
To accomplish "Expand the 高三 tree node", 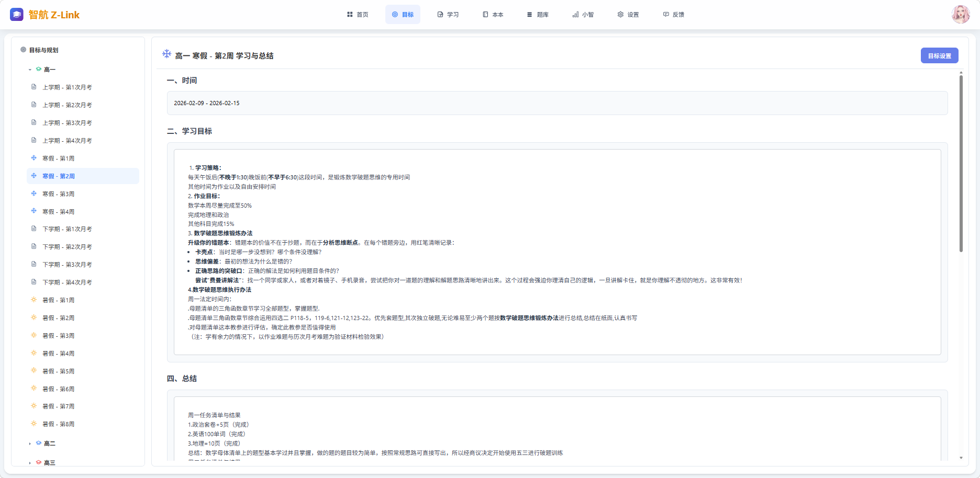I will click(30, 463).
